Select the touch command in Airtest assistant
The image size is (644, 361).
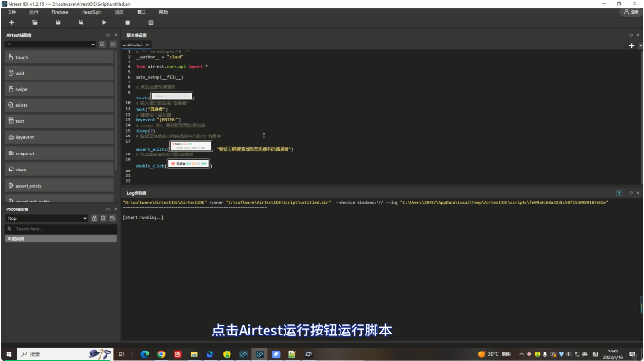click(59, 57)
